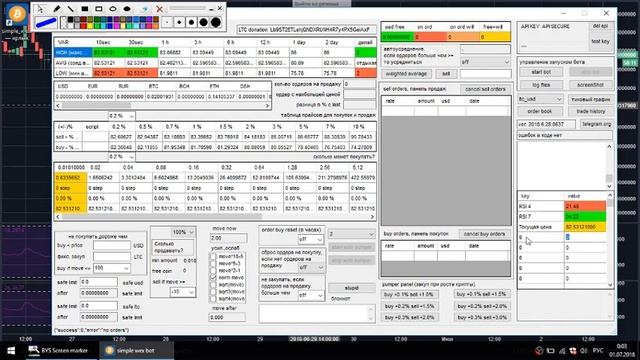Open the ltc_usd pair dropdown

pos(540,99)
